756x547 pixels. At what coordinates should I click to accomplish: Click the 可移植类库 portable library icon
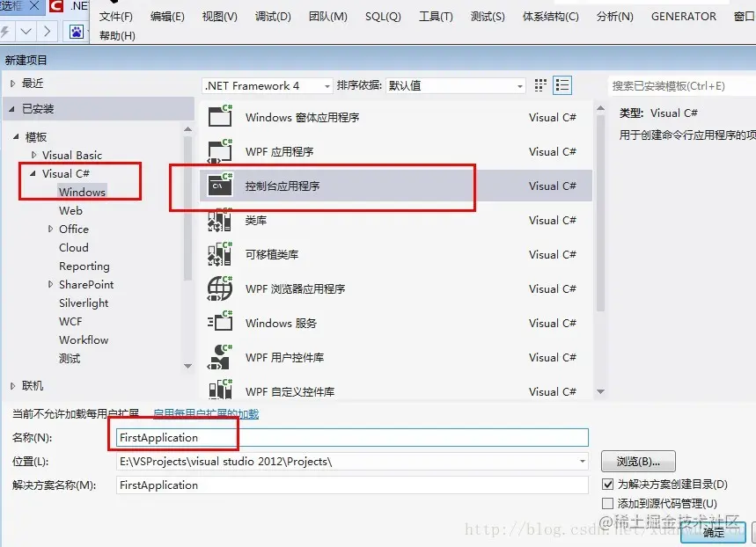[x=220, y=254]
